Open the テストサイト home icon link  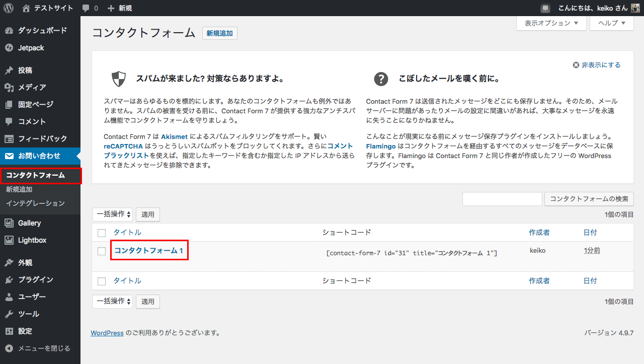[26, 8]
